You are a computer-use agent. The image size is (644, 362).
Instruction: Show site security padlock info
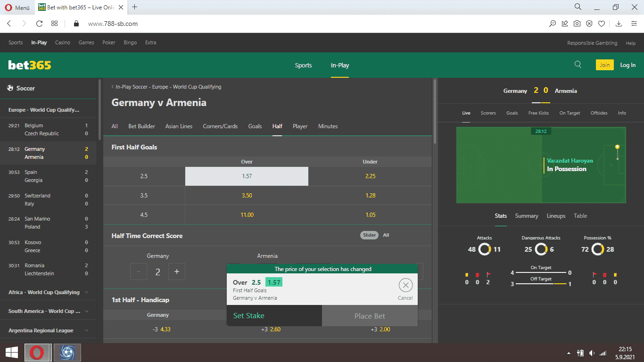pyautogui.click(x=76, y=24)
